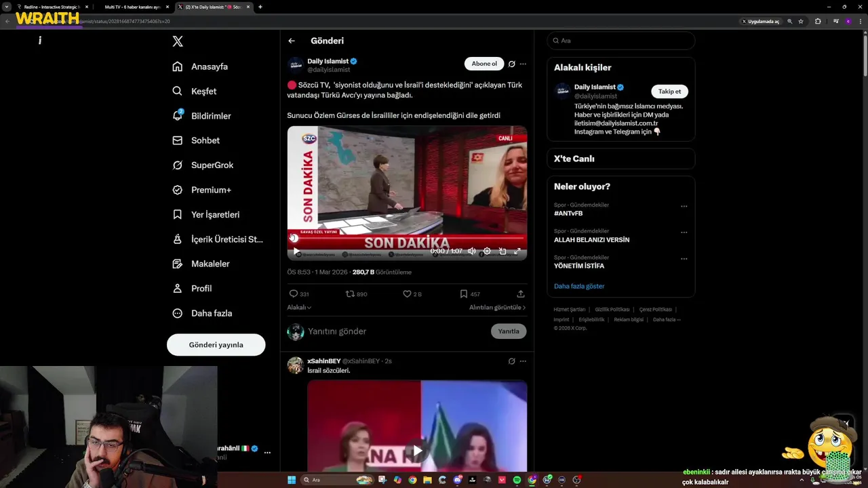Open Discord from the taskbar
This screenshot has width=868, height=488.
(x=458, y=480)
